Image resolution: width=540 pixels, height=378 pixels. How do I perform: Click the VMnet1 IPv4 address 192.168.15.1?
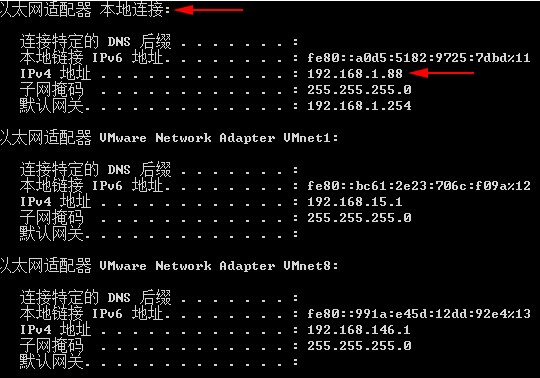tap(355, 202)
